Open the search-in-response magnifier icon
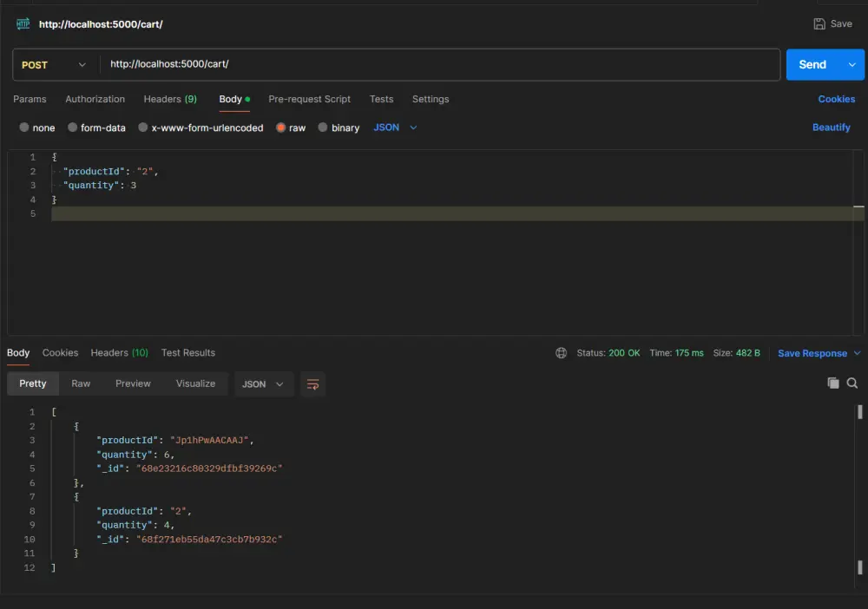Image resolution: width=868 pixels, height=609 pixels. pyautogui.click(x=852, y=383)
